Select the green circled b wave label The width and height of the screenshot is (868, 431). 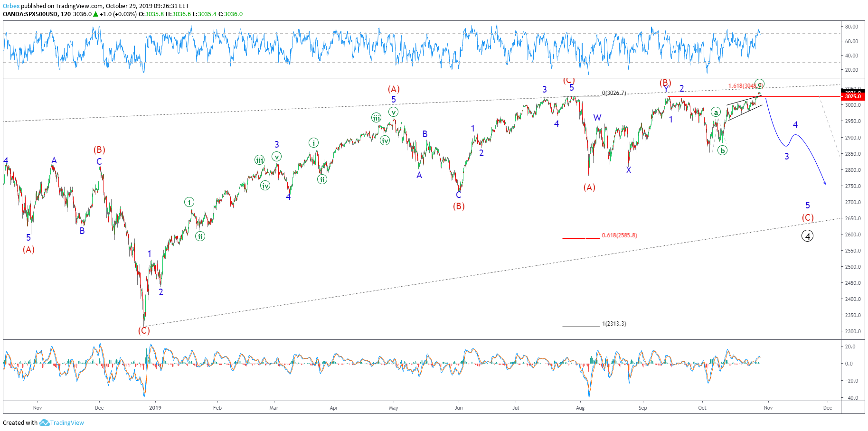722,150
